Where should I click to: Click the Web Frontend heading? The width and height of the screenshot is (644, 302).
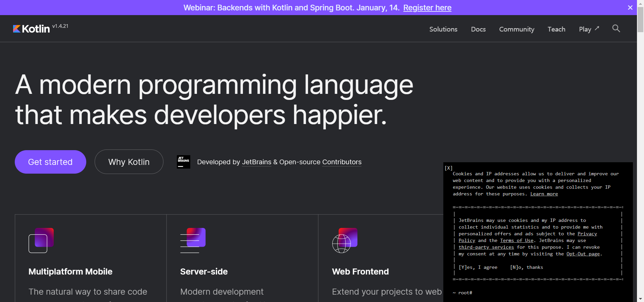click(x=360, y=271)
